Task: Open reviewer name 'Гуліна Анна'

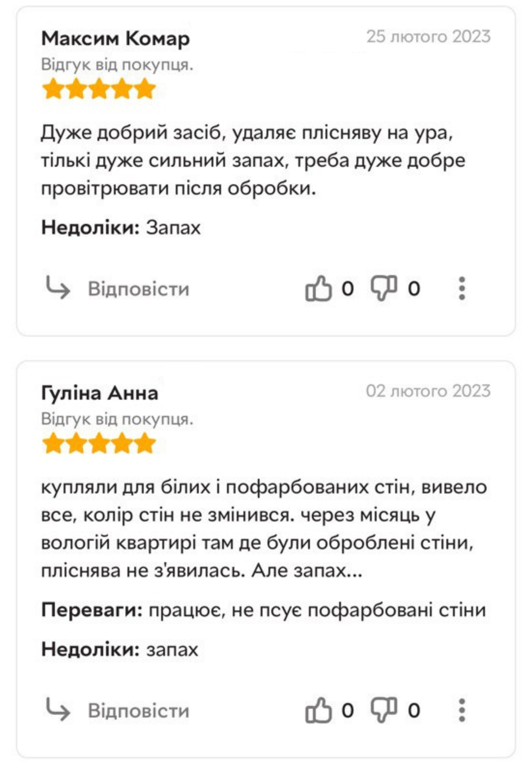Action: [x=100, y=393]
